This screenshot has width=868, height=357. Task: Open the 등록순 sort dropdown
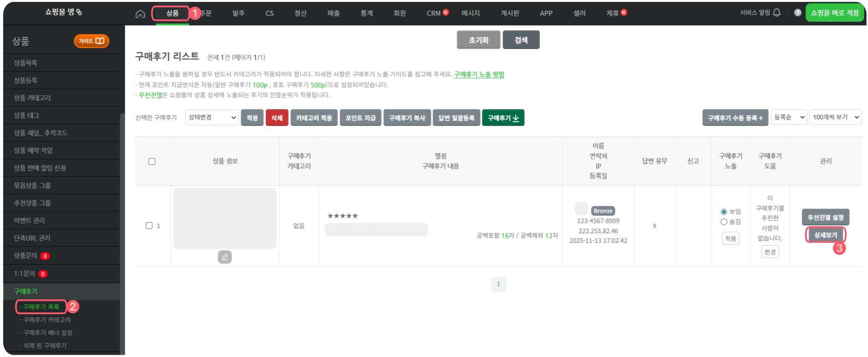(789, 117)
